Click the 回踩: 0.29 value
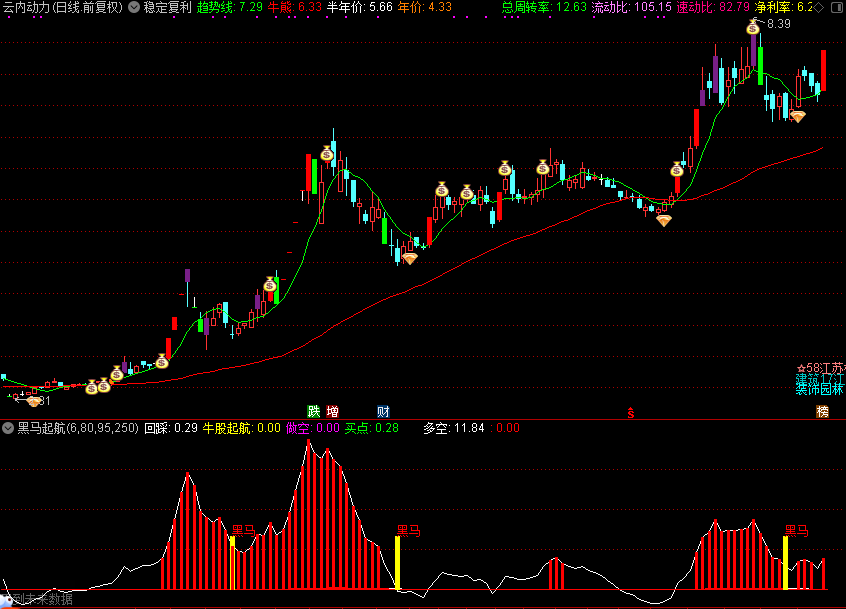 point(171,428)
